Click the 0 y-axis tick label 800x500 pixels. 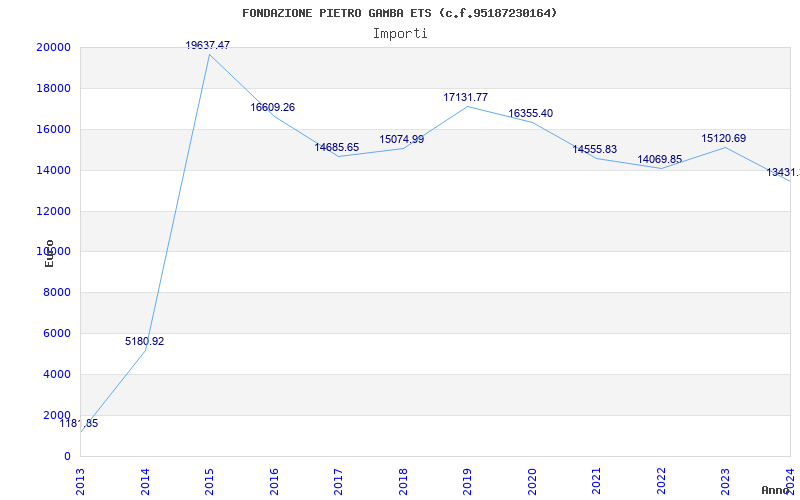pos(67,456)
